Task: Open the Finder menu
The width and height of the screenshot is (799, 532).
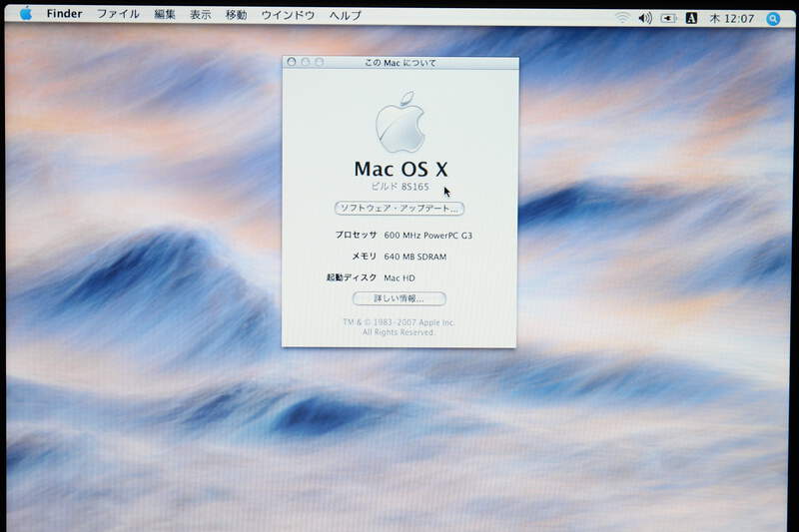Action: (x=64, y=14)
